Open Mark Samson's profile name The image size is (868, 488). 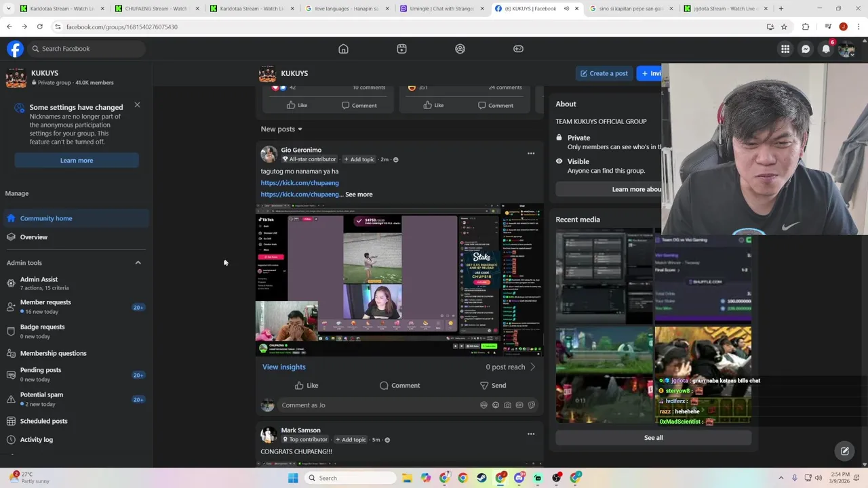point(300,430)
